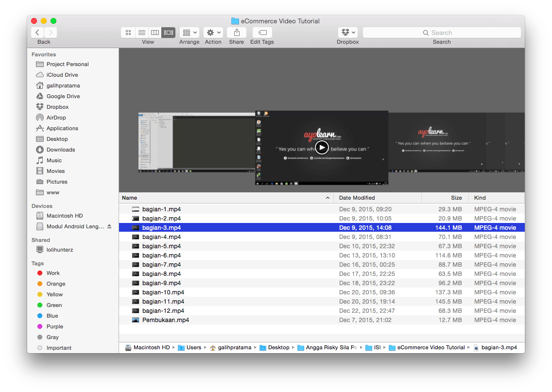552x392 pixels.
Task: Select Macintosh HD under Devices
Action: click(59, 216)
